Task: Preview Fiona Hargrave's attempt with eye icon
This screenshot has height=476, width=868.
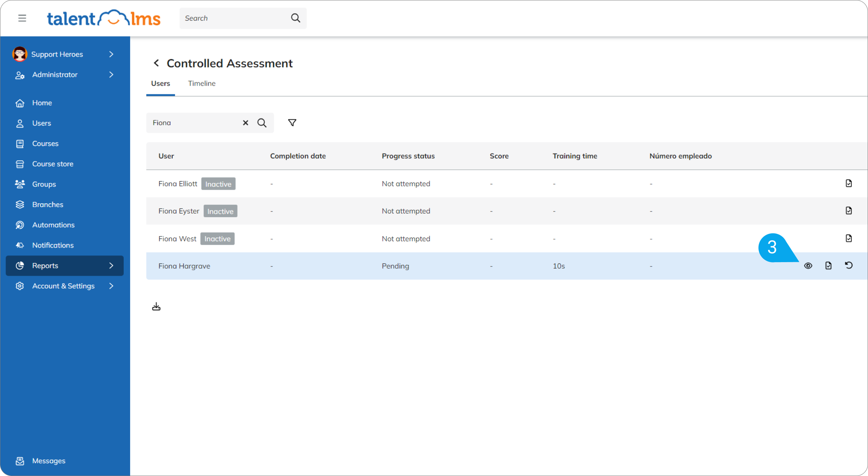Action: pos(808,266)
